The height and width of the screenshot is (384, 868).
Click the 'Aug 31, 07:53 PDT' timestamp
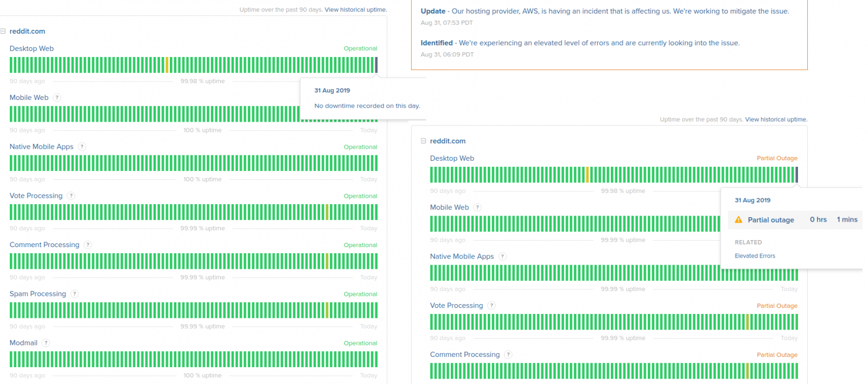tap(446, 23)
